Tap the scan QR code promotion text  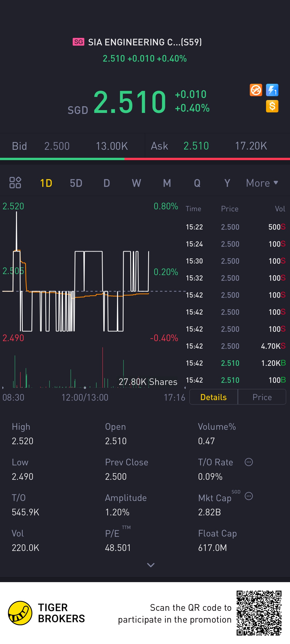[175, 614]
